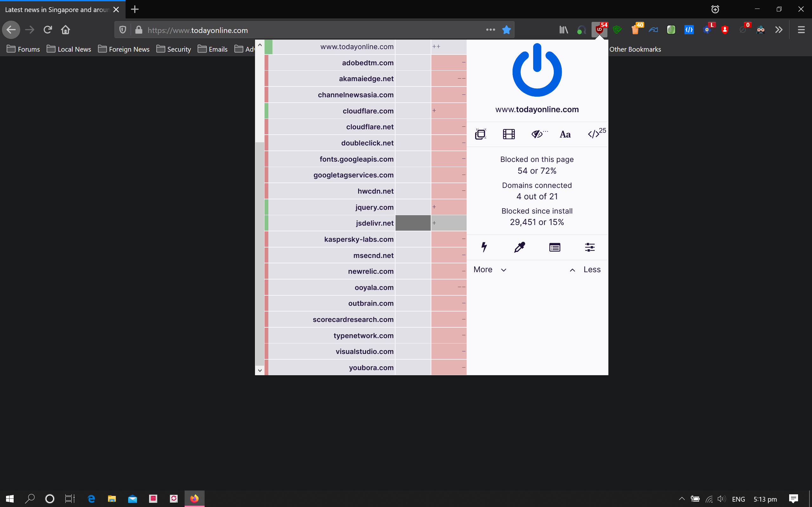Viewport: 812px width, 507px height.
Task: Open File Explorer from the taskbar
Action: 112,499
